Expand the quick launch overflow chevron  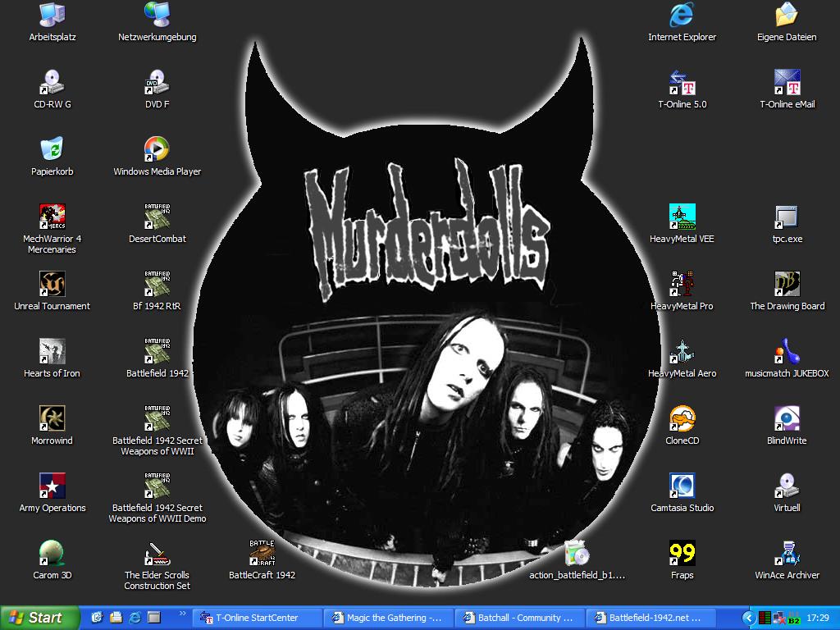[x=182, y=614]
